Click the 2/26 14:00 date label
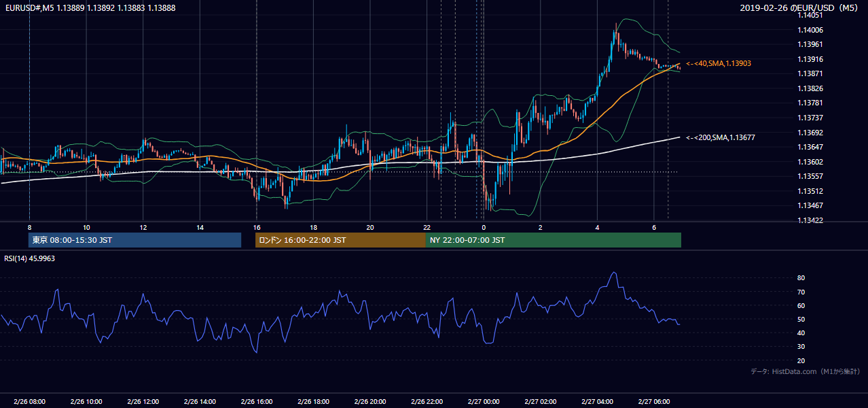Screen dimensions: 868x408 pos(200,402)
